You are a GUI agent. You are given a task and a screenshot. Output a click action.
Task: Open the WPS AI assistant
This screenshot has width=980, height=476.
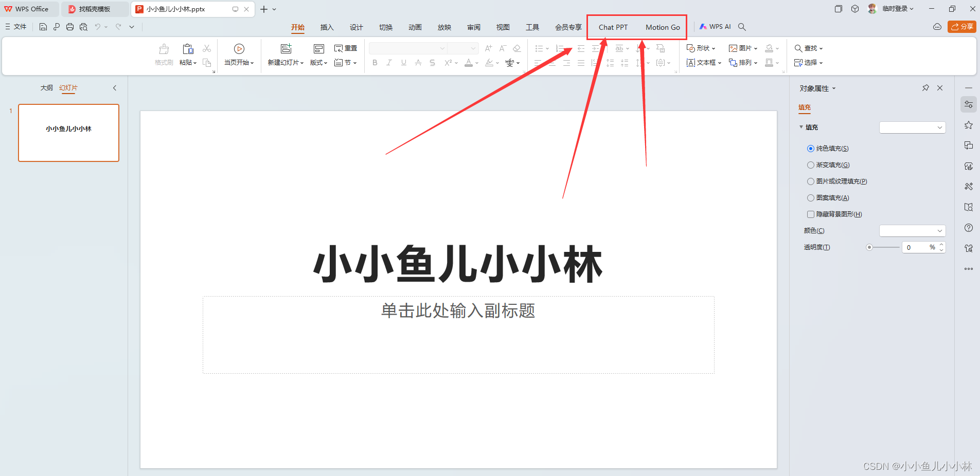[715, 27]
